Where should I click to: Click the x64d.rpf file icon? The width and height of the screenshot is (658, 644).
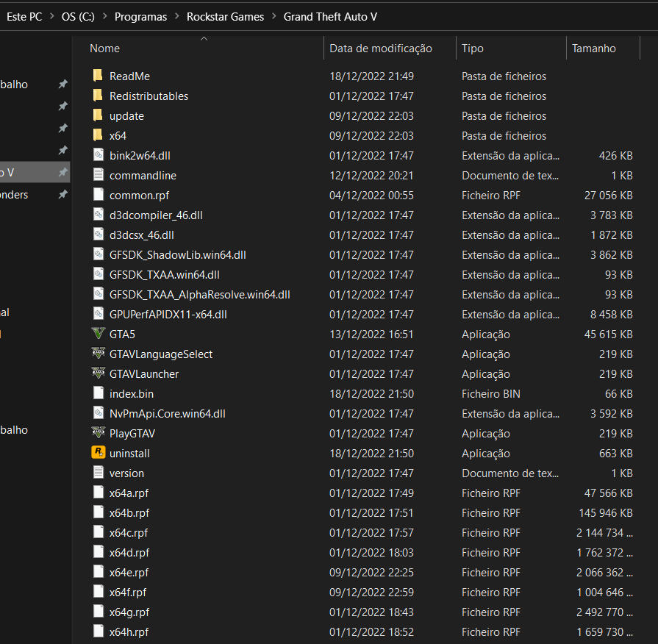pos(99,551)
